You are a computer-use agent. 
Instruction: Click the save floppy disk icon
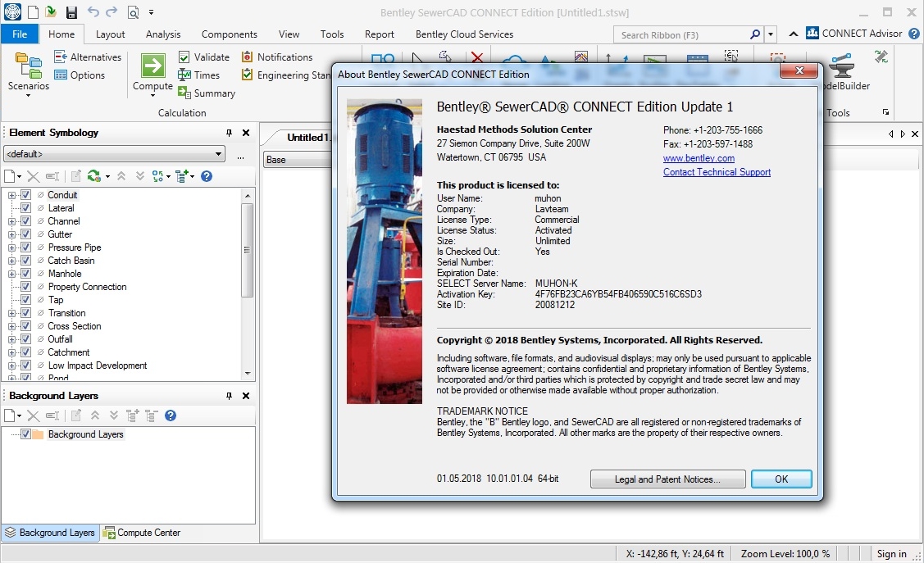[71, 12]
